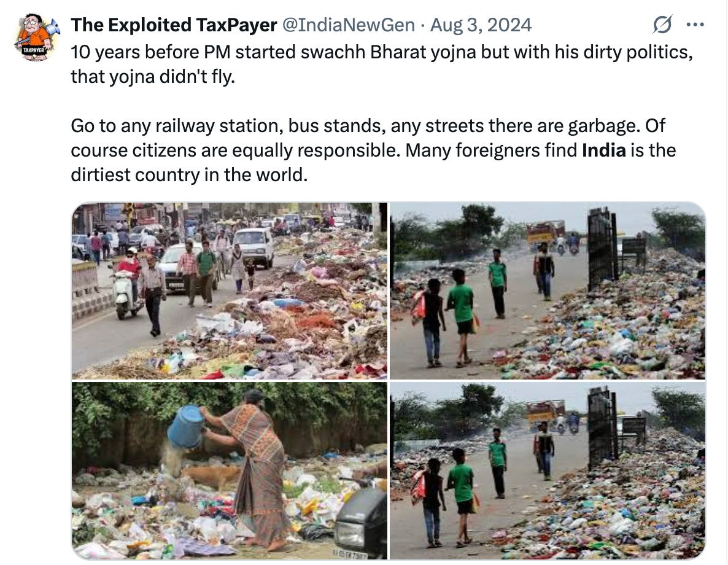Viewport: 728px width, 565px height.
Task: Click the tweet text about swachh Bharat yojna
Action: coord(382,64)
